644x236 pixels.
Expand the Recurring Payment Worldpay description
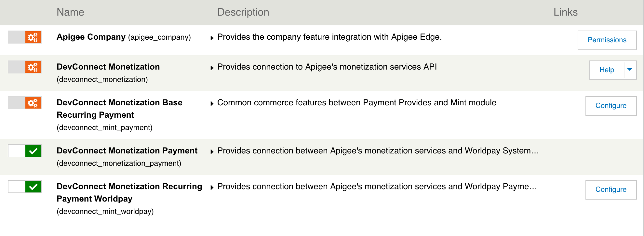(x=212, y=187)
